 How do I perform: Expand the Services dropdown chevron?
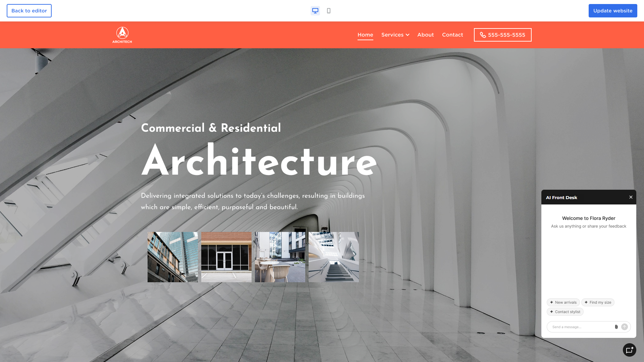(x=408, y=35)
